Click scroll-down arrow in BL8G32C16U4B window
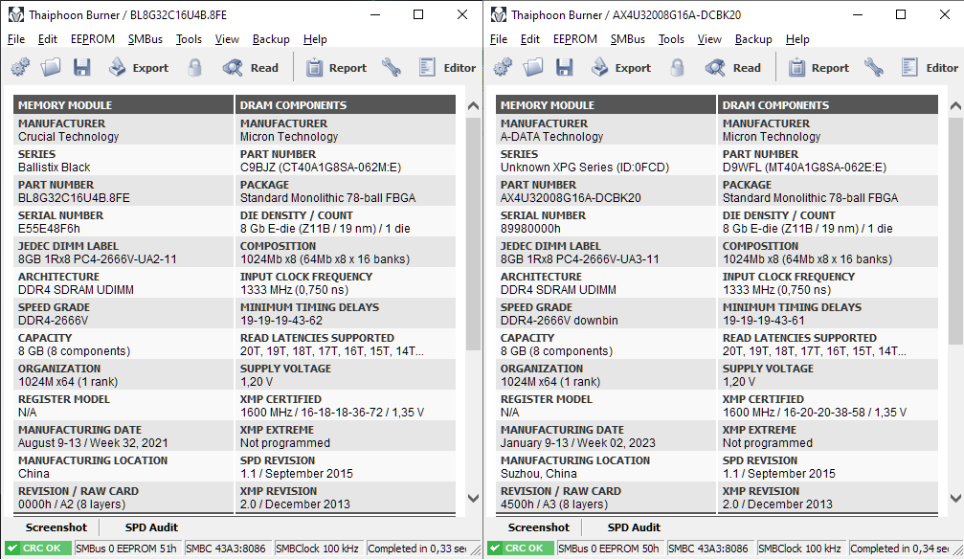 click(473, 498)
